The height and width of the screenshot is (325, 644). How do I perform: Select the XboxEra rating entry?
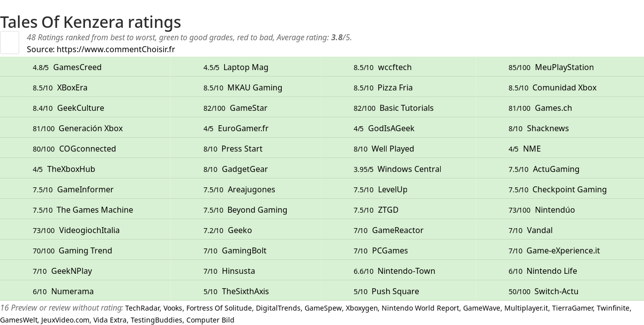pos(60,87)
